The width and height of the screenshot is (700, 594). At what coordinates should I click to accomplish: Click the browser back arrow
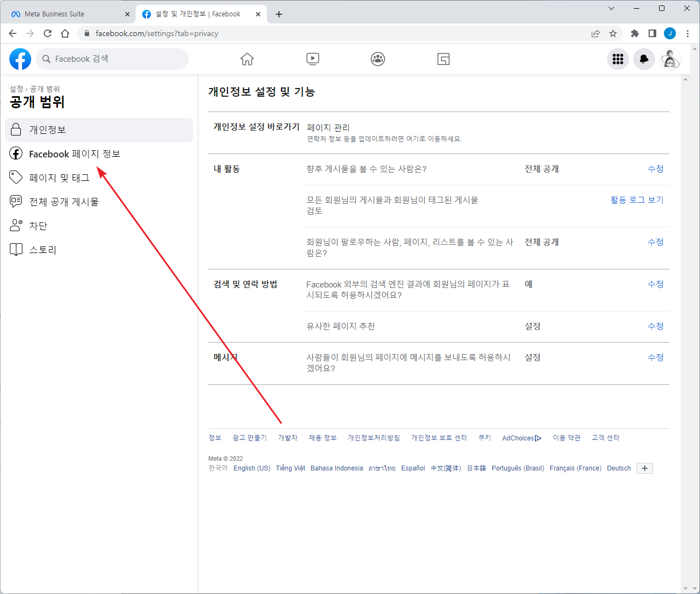pos(13,33)
